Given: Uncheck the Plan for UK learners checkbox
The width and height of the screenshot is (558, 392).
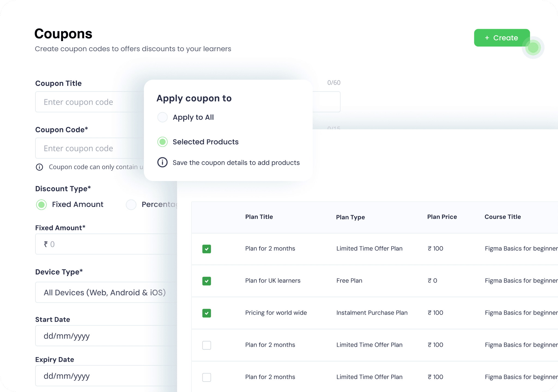Looking at the screenshot, I should (207, 281).
